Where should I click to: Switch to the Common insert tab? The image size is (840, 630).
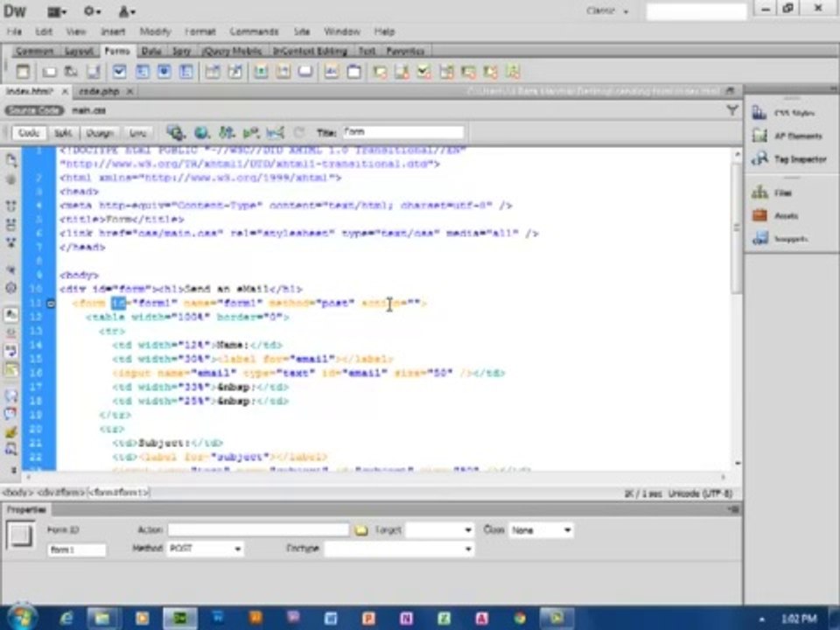point(34,51)
